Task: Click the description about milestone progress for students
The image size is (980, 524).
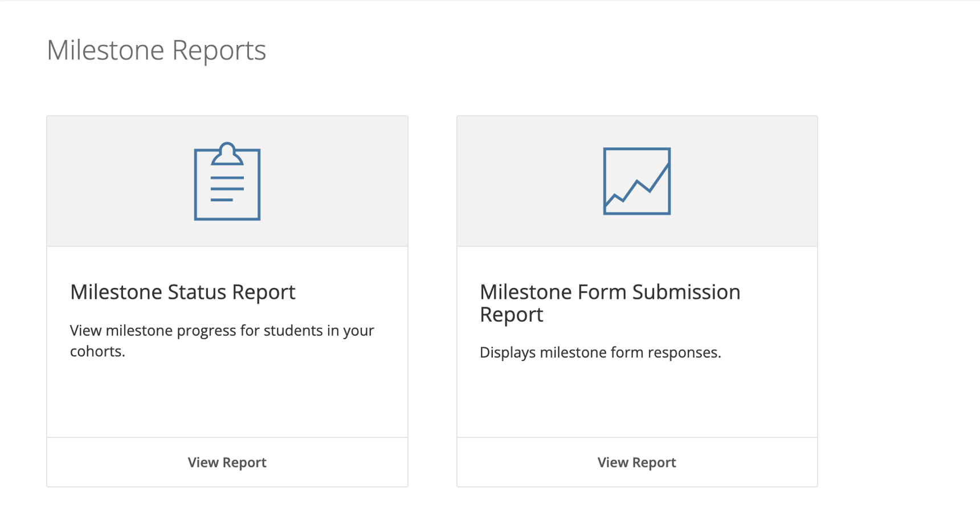Action: 221,340
